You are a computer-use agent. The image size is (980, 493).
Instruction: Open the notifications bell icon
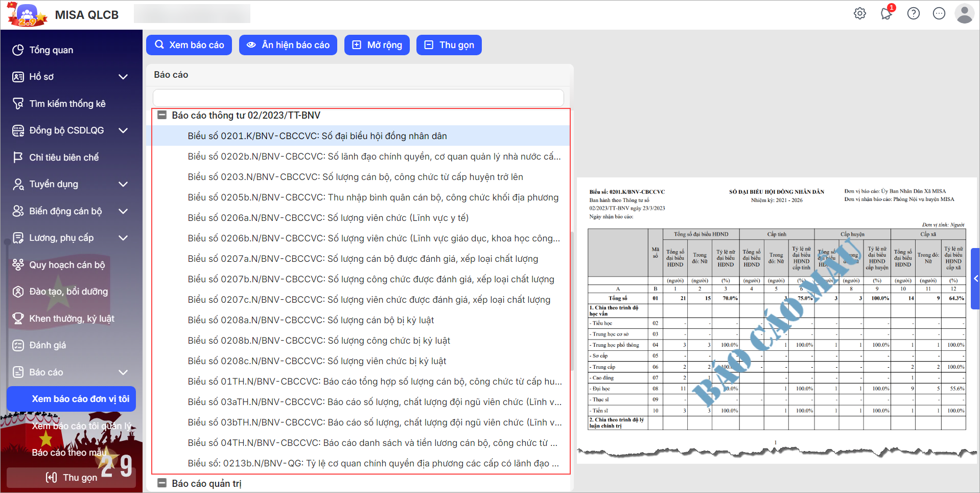point(886,14)
